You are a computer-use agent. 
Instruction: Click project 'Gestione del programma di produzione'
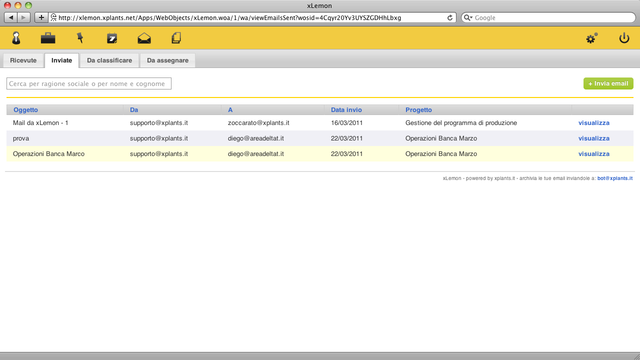461,123
